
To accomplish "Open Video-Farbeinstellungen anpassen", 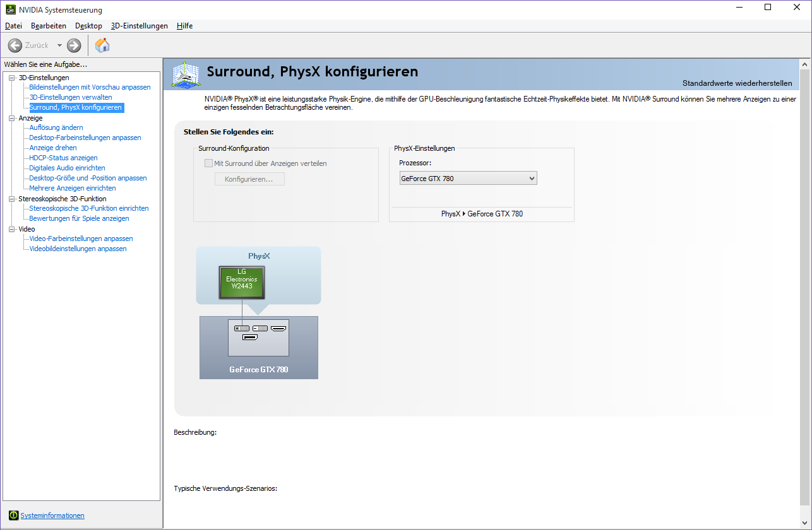I will [x=81, y=238].
